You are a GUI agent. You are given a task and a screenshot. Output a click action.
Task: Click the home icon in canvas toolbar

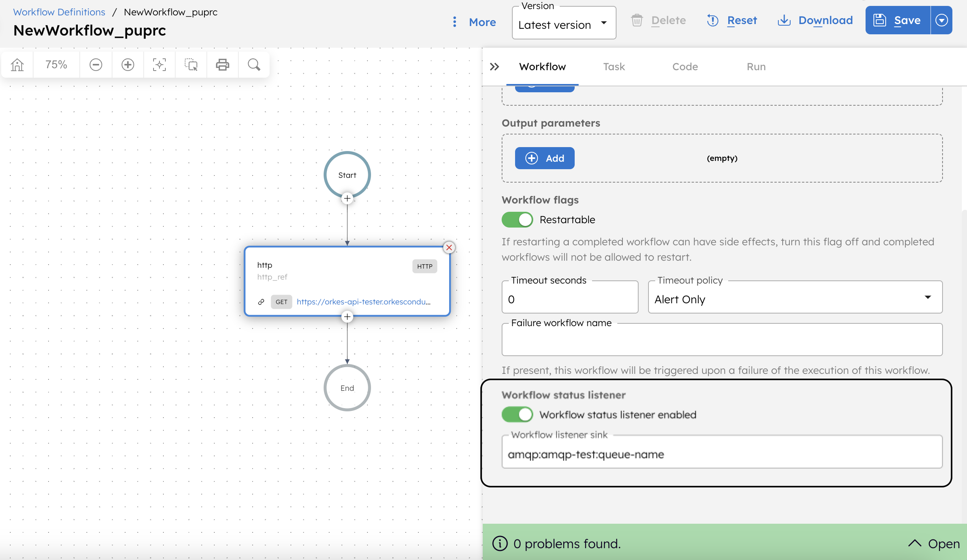(17, 64)
